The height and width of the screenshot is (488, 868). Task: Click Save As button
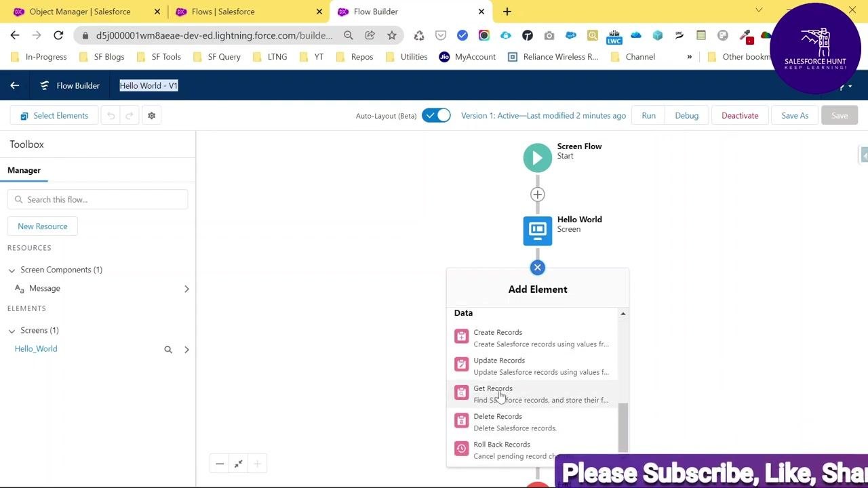(x=795, y=115)
